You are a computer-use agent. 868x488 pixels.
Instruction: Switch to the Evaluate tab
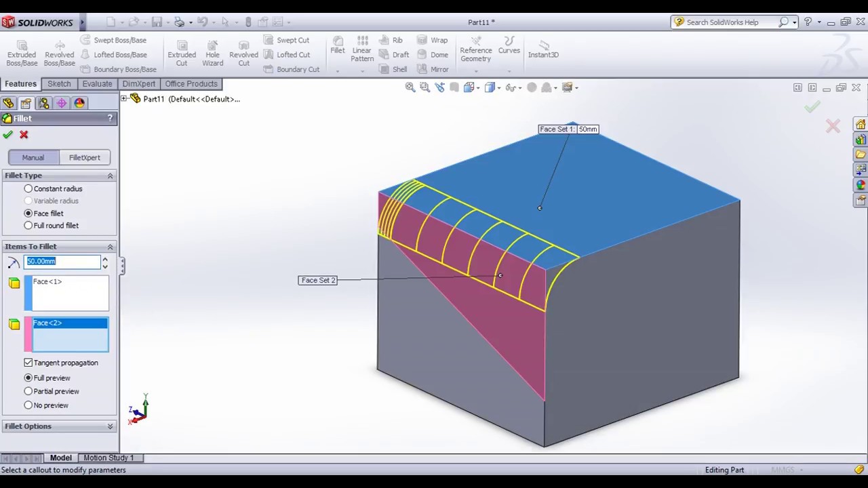click(97, 84)
